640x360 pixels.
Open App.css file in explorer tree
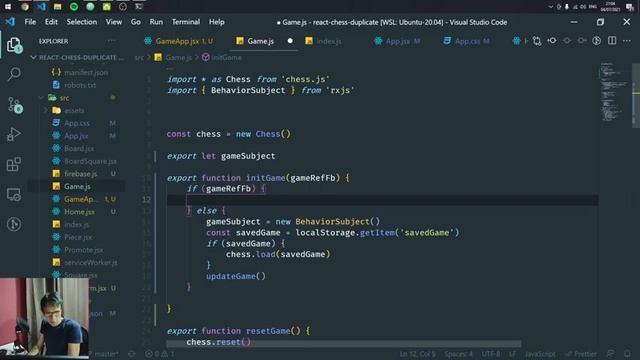[x=77, y=123]
